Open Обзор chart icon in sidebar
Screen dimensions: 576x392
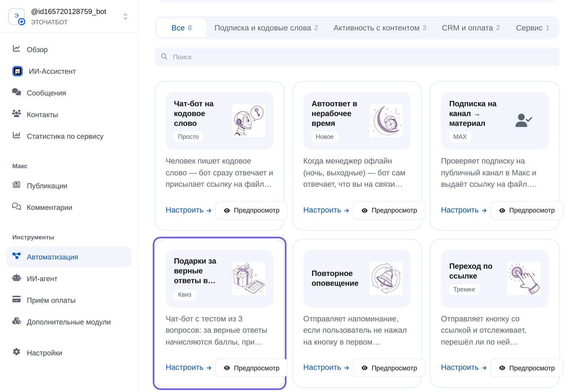click(17, 49)
